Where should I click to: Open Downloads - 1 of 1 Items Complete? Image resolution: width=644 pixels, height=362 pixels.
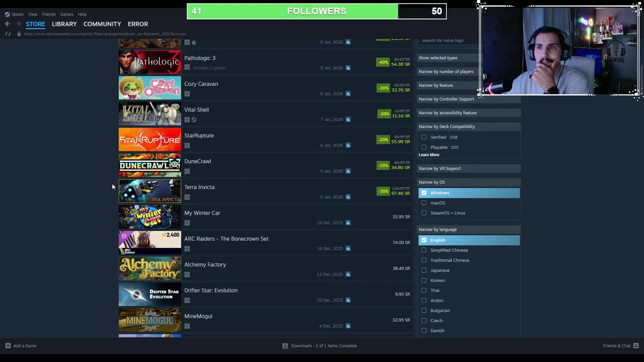(324, 345)
